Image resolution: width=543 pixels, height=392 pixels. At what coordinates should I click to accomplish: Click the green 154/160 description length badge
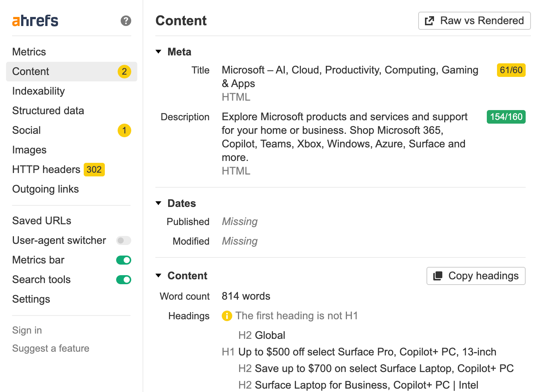[506, 117]
